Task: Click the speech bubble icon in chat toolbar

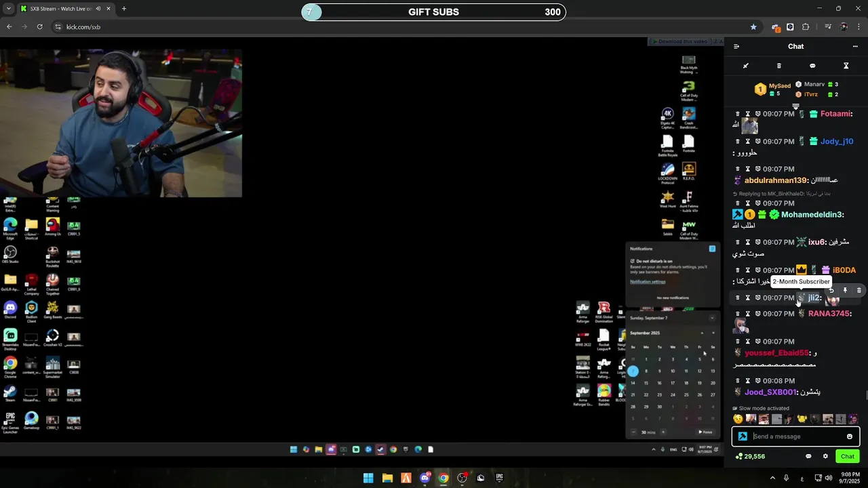Action: tap(812, 66)
